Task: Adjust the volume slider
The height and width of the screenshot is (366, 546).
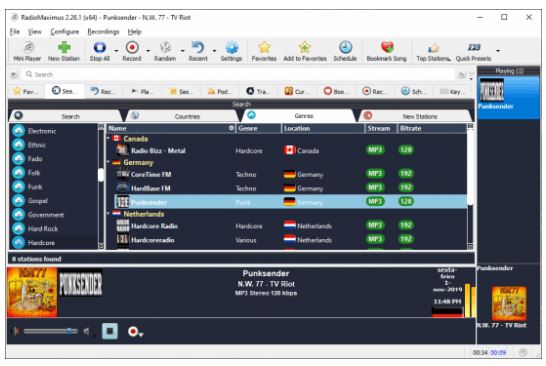Action: point(50,331)
